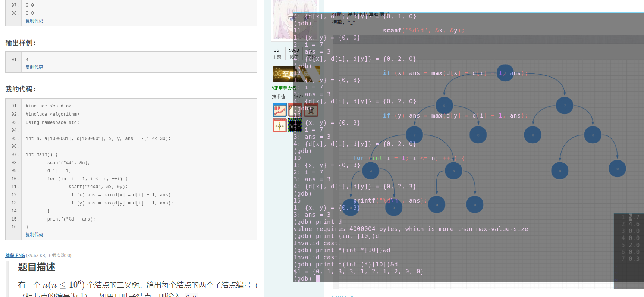Click terminal line "(gdb) print (int [10])d"

336,236
